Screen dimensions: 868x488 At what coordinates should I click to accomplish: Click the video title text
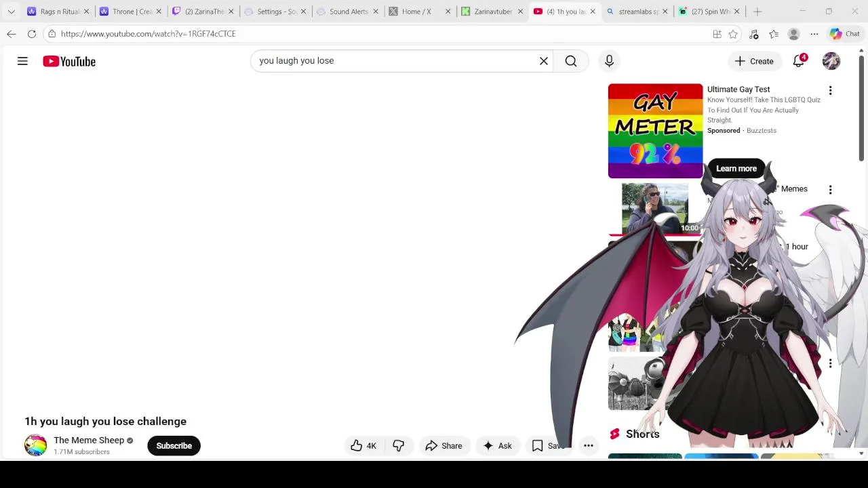105,422
